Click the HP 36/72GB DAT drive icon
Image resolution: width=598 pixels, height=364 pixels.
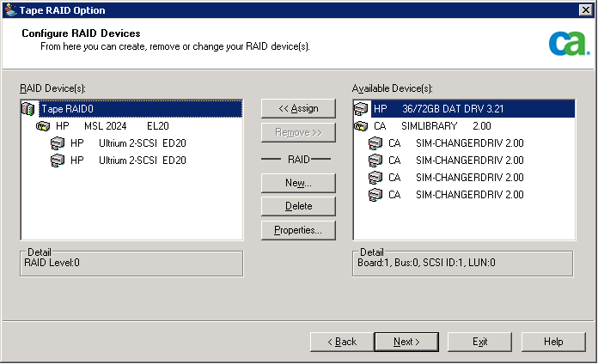pyautogui.click(x=361, y=109)
